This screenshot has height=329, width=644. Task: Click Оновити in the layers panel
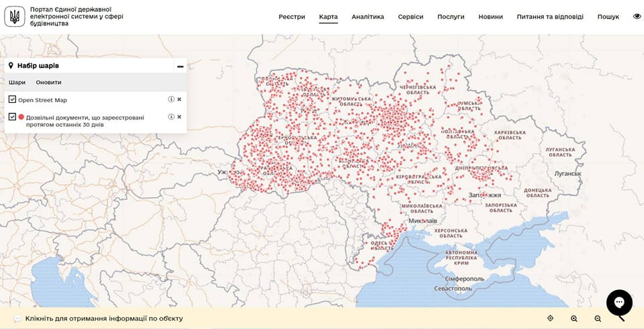(x=48, y=83)
